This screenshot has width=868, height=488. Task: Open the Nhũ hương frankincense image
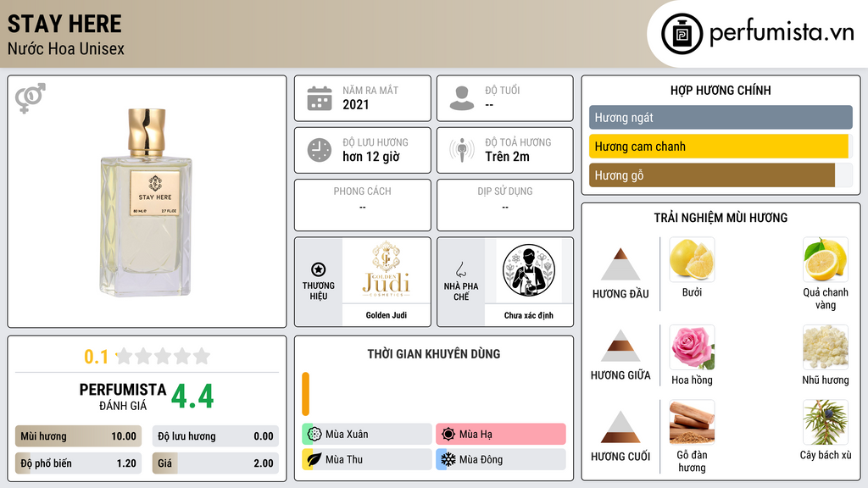[x=826, y=347]
